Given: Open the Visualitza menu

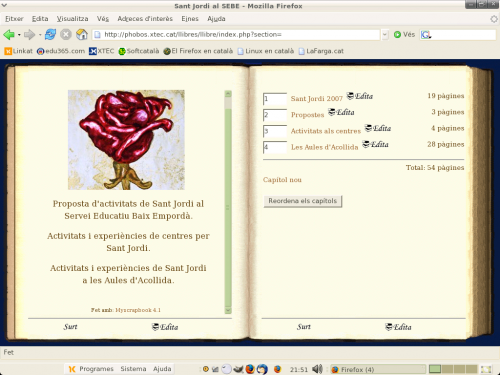Looking at the screenshot, I should [x=72, y=19].
